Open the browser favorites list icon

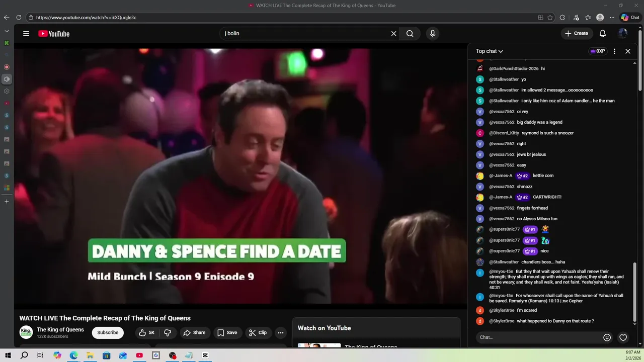point(588,18)
